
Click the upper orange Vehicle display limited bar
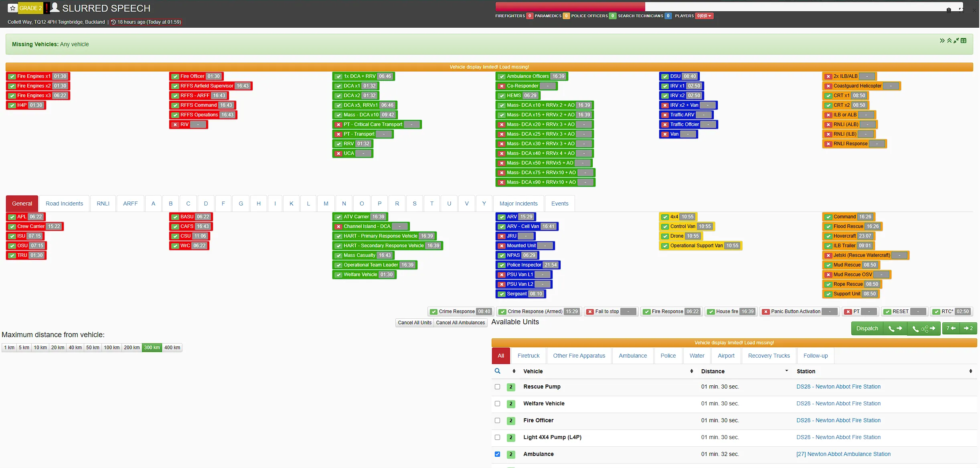click(489, 67)
